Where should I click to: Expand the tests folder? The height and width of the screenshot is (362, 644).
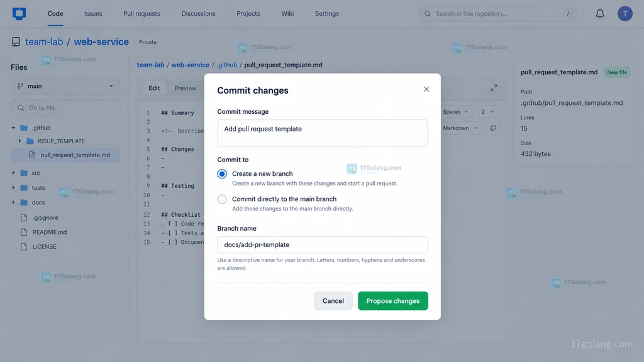tap(14, 187)
